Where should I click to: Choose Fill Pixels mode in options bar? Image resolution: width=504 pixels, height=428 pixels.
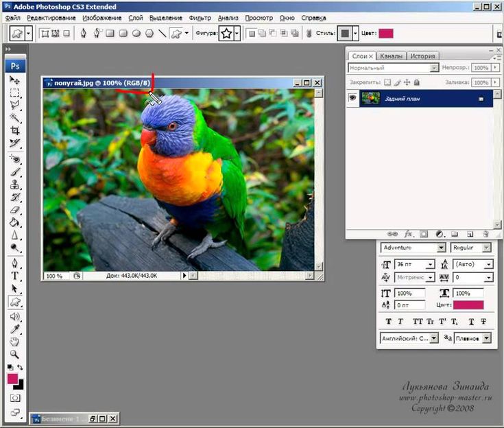(x=67, y=34)
